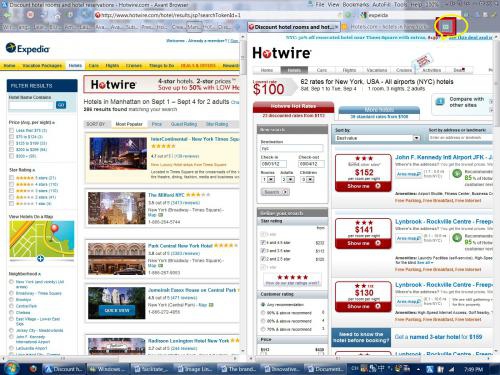Click the Avant Browser logo icon in title bar

[x=4, y=5]
